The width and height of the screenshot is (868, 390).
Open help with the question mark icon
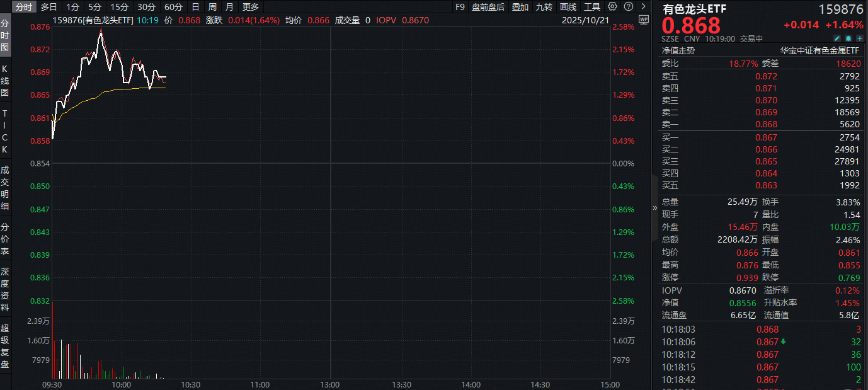pyautogui.click(x=627, y=6)
